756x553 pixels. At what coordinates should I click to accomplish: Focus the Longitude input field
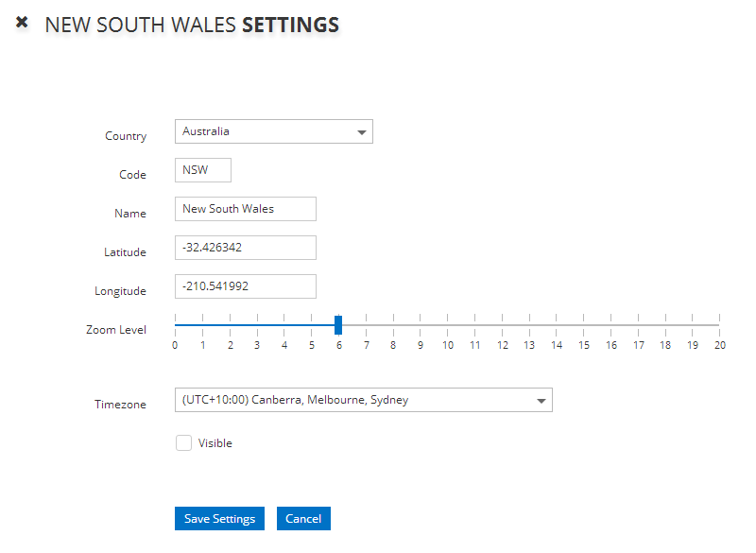tap(246, 285)
